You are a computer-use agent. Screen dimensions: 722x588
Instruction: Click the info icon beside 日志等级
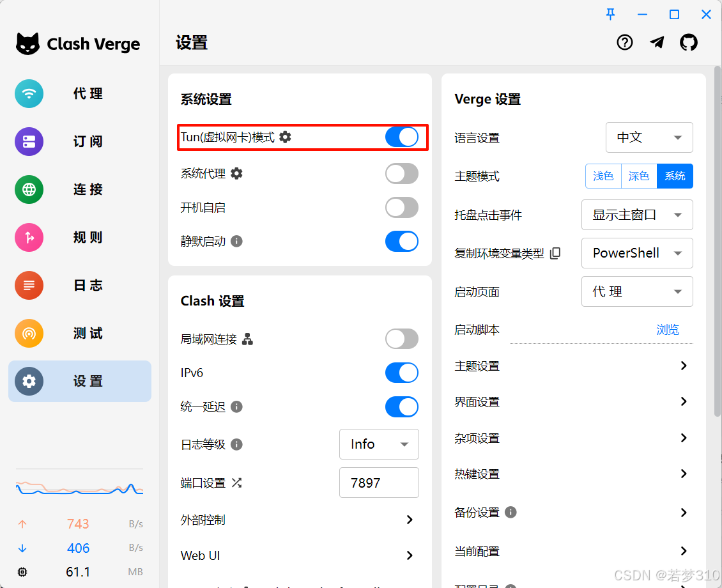tap(236, 444)
